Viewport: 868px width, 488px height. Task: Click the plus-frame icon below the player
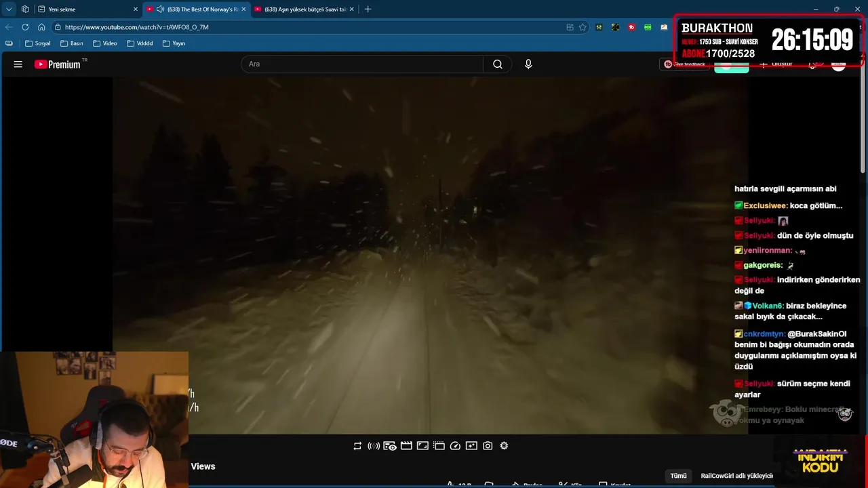pyautogui.click(x=471, y=446)
